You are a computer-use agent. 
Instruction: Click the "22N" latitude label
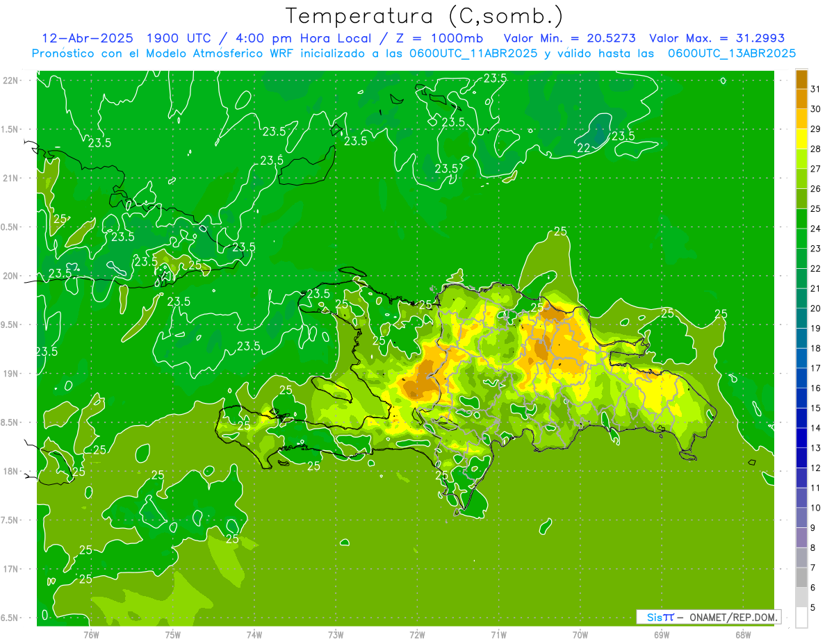12,81
